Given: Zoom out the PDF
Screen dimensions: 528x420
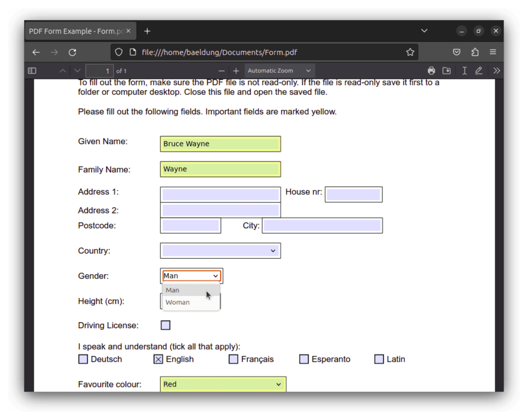Looking at the screenshot, I should click(x=221, y=71).
